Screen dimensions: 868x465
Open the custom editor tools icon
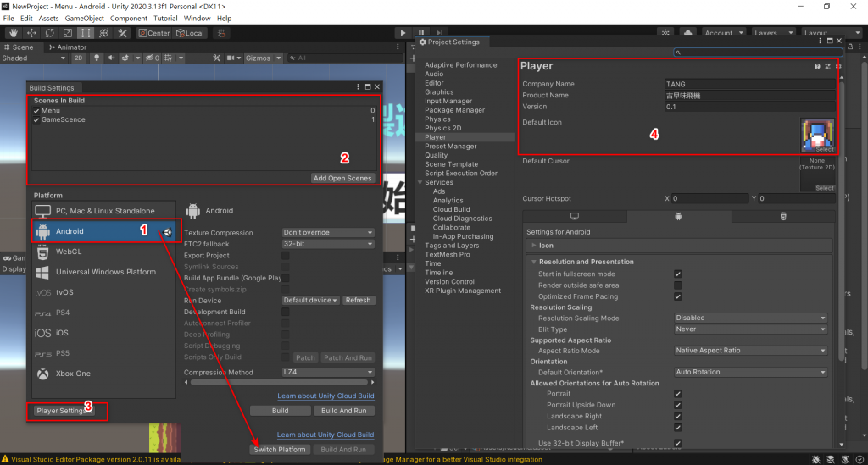[x=122, y=33]
